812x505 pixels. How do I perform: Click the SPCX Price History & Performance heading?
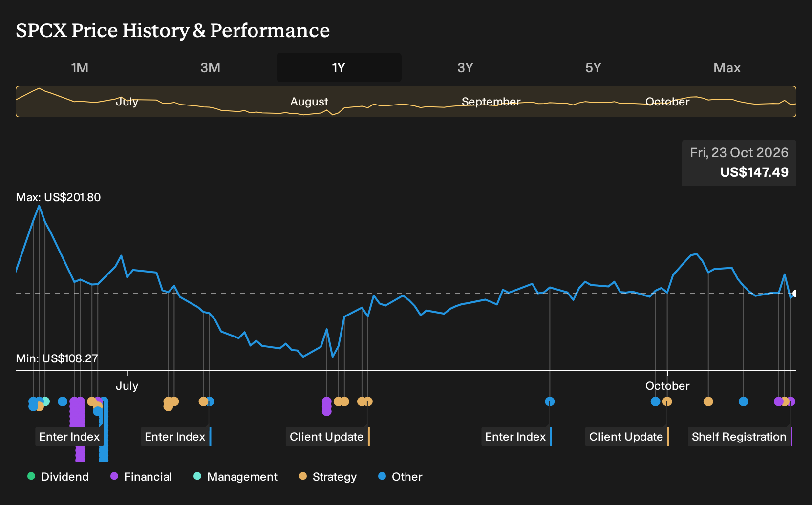172,31
